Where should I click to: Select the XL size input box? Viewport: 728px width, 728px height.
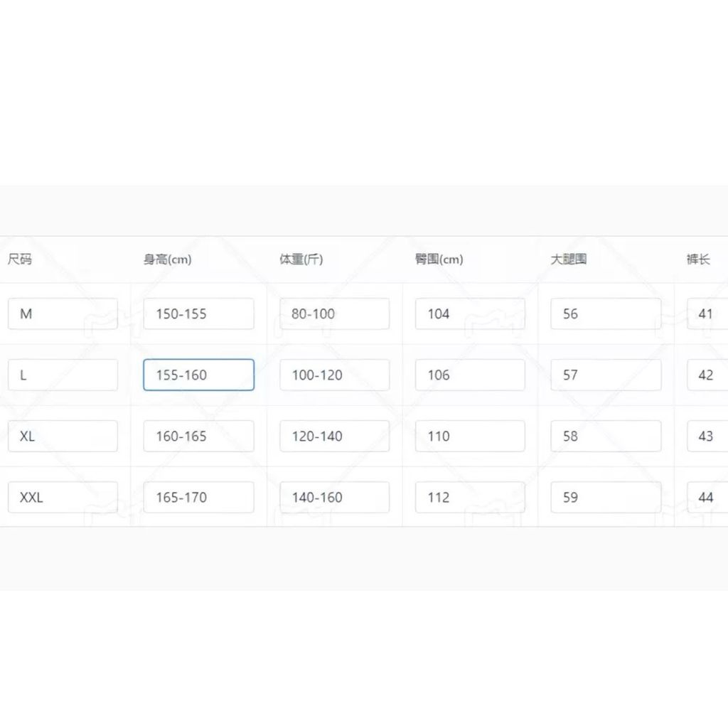click(63, 436)
